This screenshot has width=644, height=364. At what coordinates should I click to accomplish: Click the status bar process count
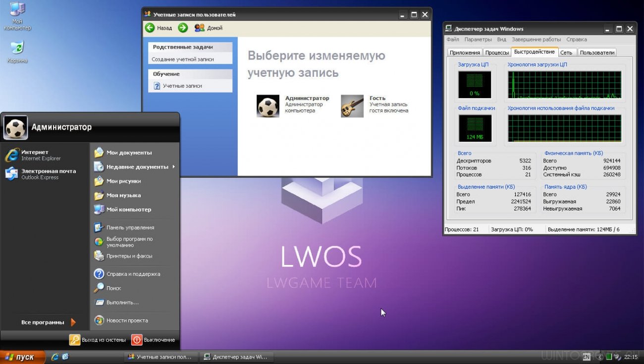pyautogui.click(x=462, y=229)
